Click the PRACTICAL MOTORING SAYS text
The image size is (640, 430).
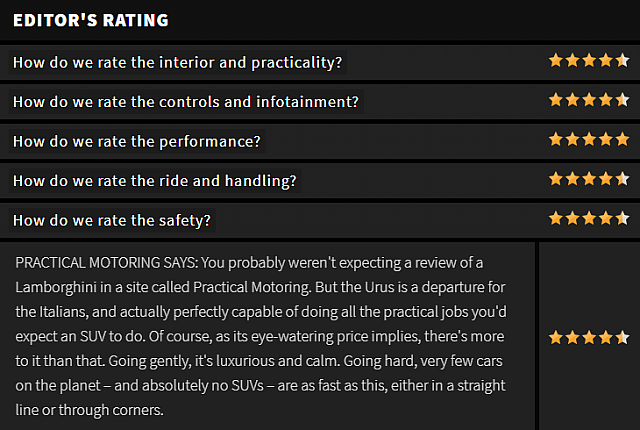coord(106,263)
